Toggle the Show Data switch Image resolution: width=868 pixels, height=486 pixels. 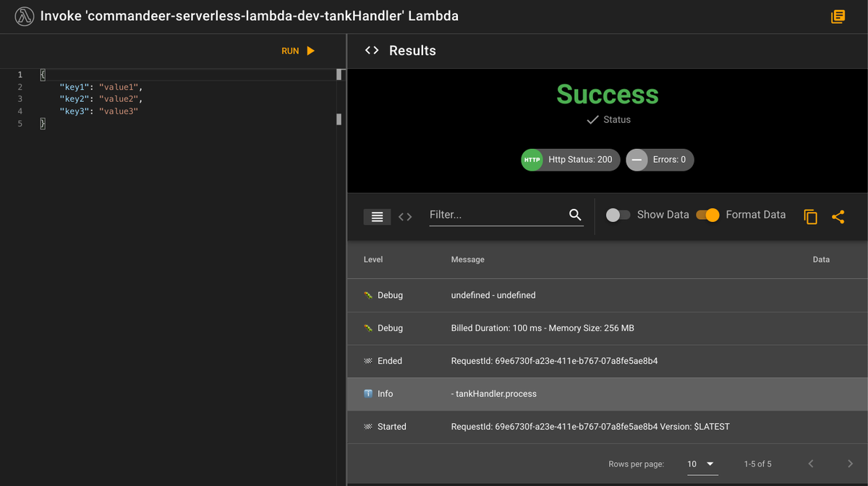click(618, 215)
